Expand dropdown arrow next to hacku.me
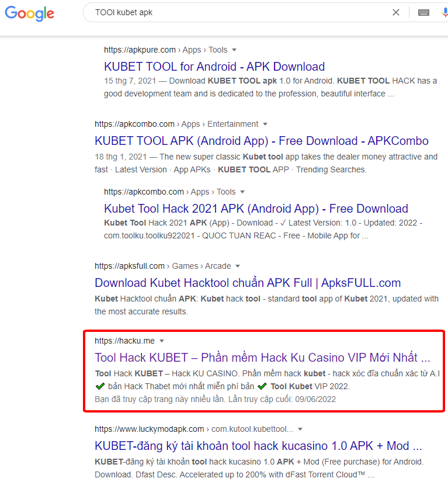 (x=162, y=341)
